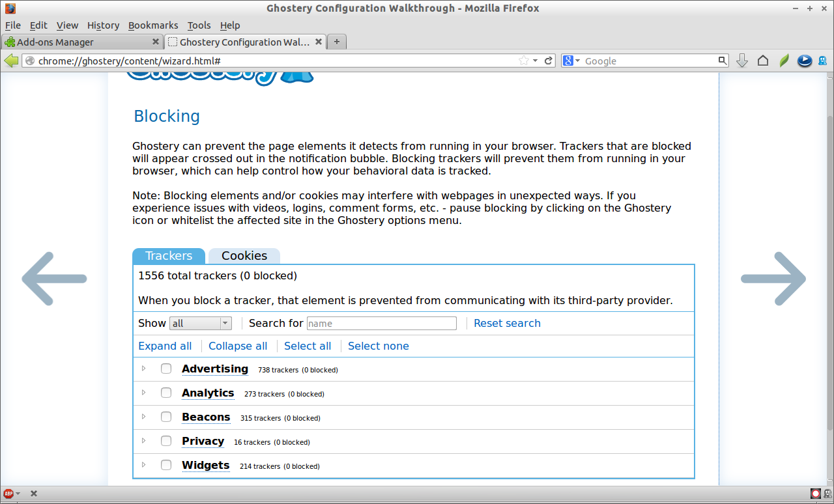Viewport: 834px width, 504px height.
Task: Click the blue play toolbar icon
Action: pos(805,61)
